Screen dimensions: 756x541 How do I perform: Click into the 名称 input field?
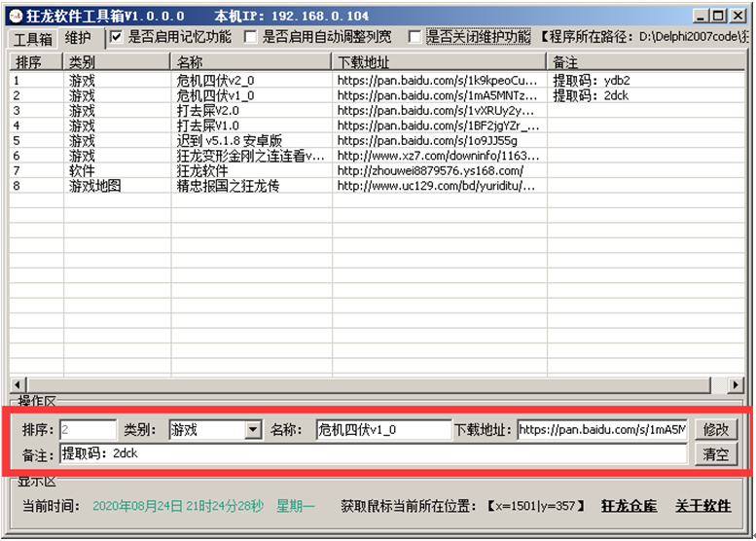(381, 429)
